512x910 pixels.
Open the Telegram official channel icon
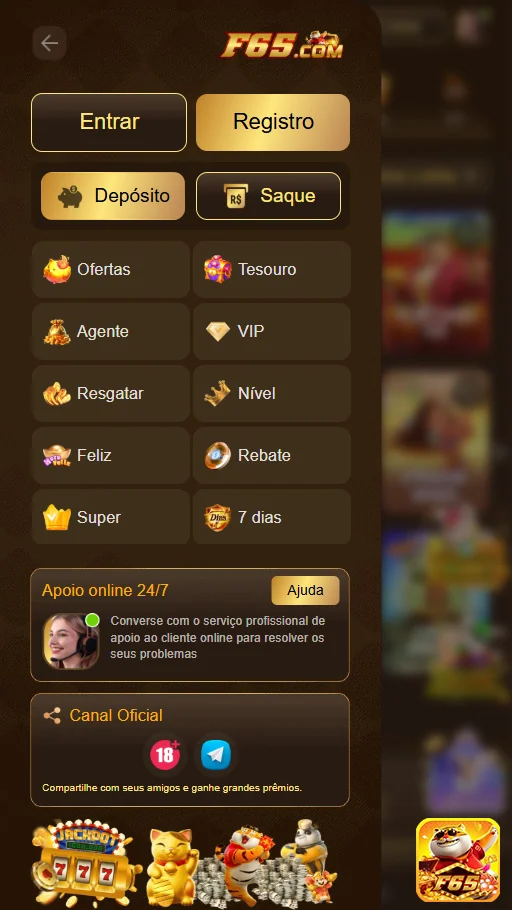click(x=216, y=754)
